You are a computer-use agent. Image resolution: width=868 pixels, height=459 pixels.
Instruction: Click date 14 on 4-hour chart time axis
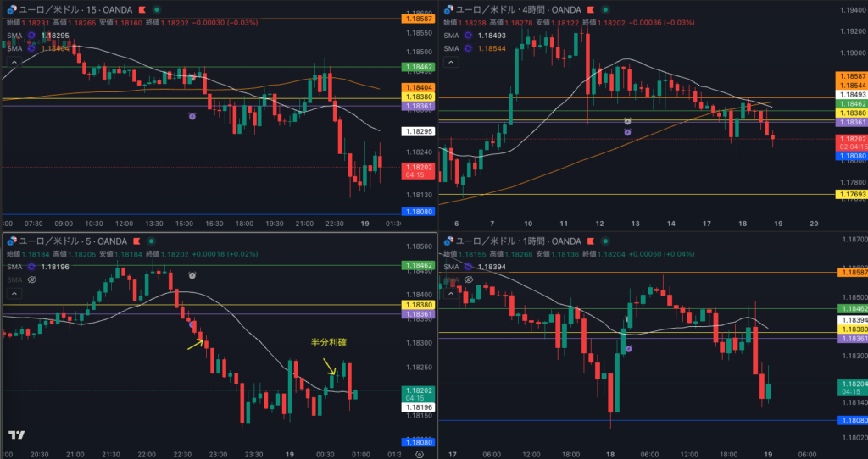[671, 224]
